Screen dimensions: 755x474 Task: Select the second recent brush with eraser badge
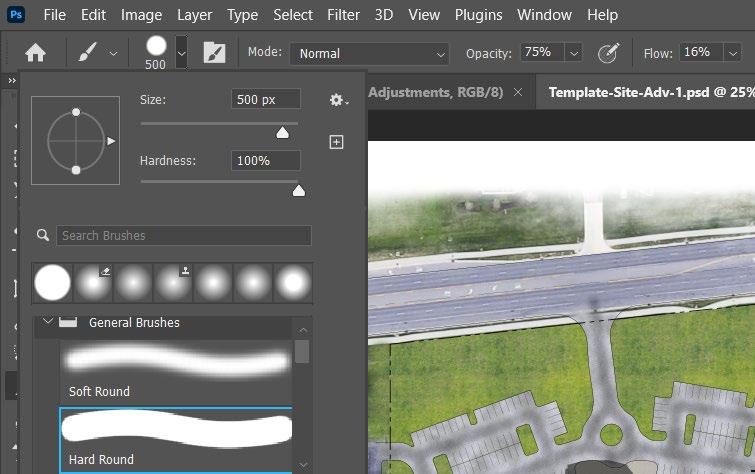tap(93, 283)
